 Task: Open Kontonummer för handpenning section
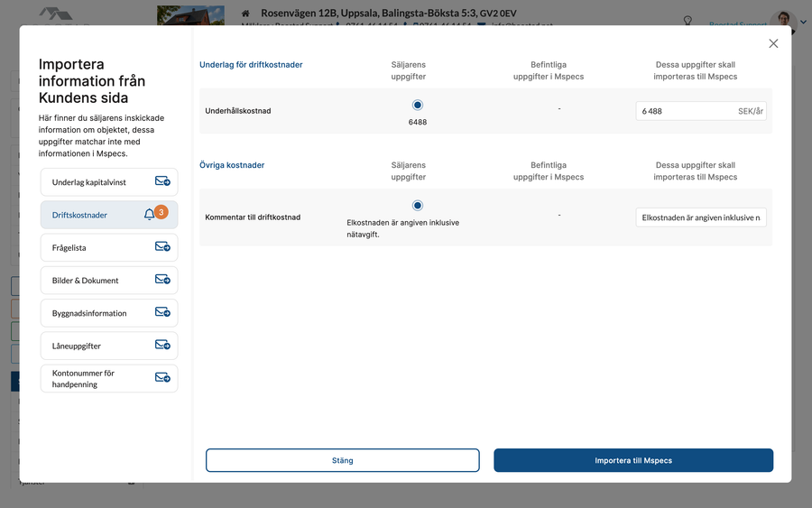click(109, 378)
